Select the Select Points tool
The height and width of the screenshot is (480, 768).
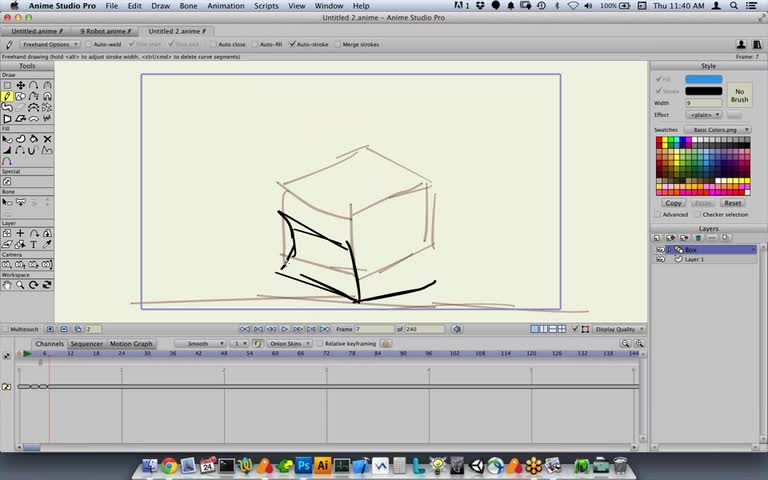coord(7,85)
